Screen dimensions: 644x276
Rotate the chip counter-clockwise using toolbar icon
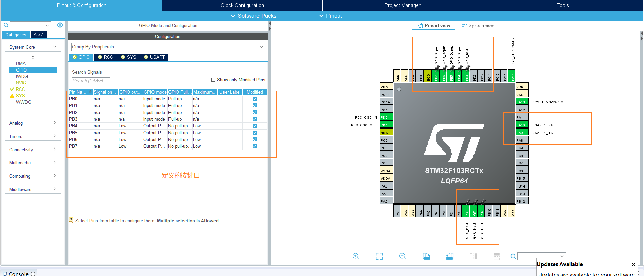point(450,256)
